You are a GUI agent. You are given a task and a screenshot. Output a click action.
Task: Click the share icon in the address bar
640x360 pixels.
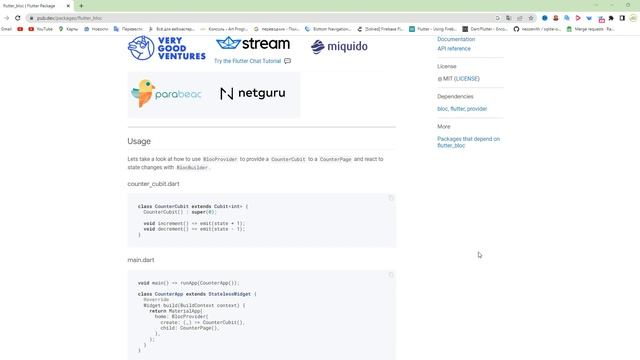[x=520, y=18]
